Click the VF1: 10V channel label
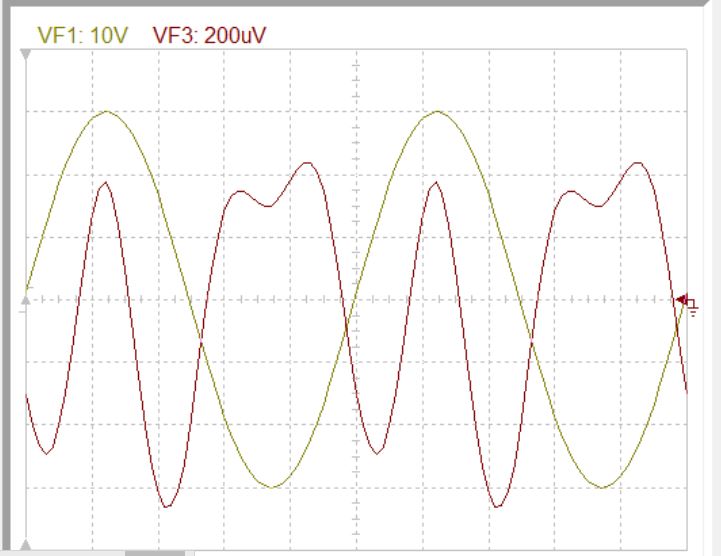Image resolution: width=721 pixels, height=556 pixels. coord(82,35)
